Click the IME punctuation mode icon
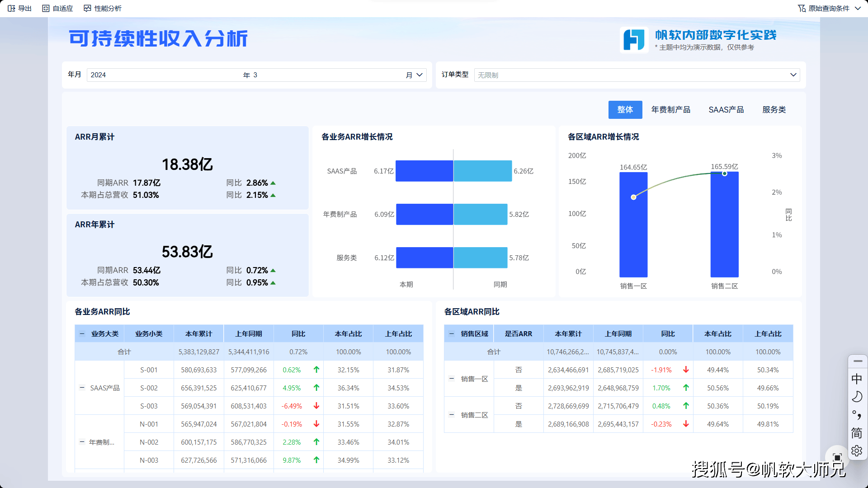Image resolution: width=868 pixels, height=488 pixels. [857, 415]
